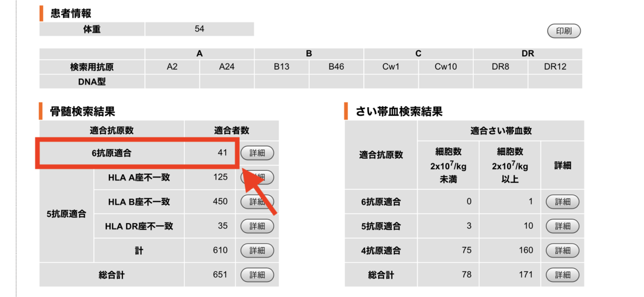Viewport: 644px width, 297px height.
Task: Open 詳細 for bone marrow 総合計 row
Action: click(x=257, y=275)
